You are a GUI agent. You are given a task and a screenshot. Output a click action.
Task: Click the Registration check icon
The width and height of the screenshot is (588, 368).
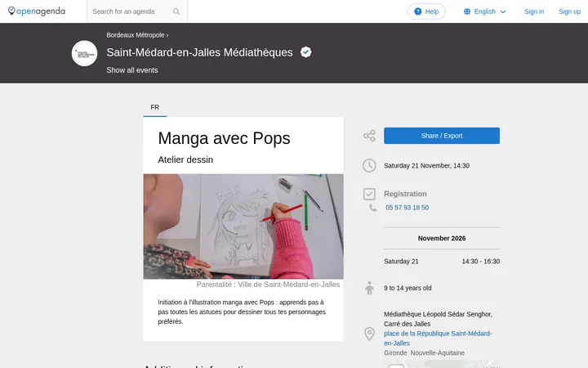coord(369,194)
